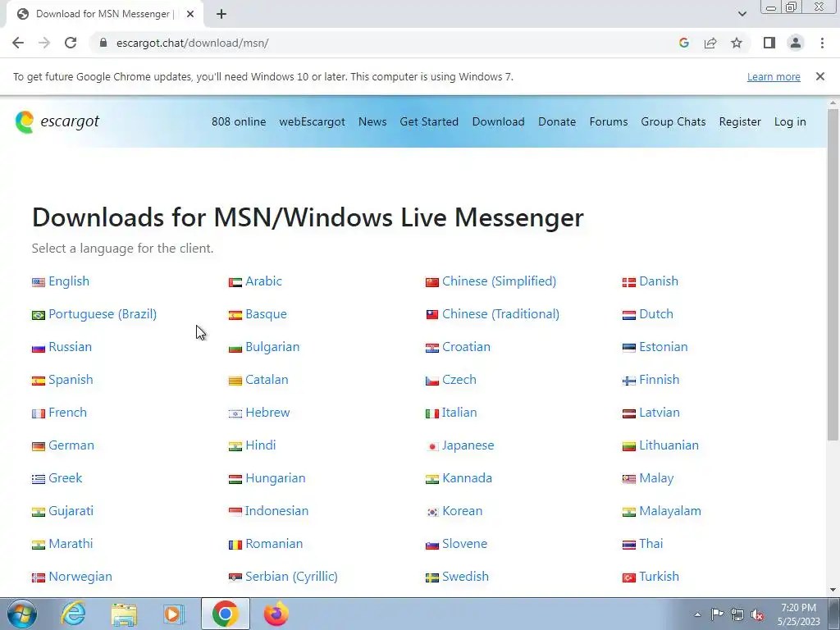The height and width of the screenshot is (630, 840).
Task: Select Turkish language download
Action: pyautogui.click(x=659, y=577)
